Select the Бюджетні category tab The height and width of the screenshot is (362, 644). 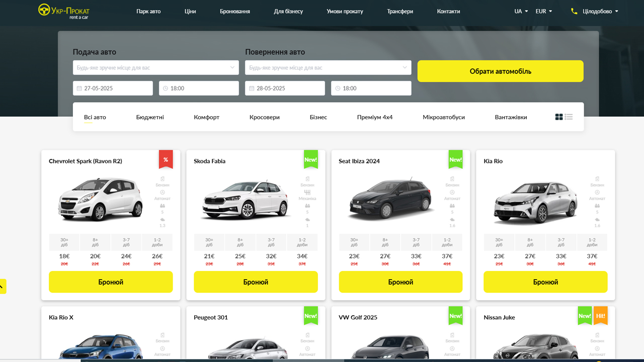coord(150,117)
